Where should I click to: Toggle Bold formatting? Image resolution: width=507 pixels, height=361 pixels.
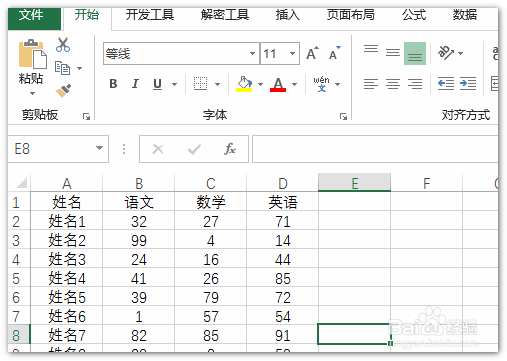coord(113,84)
